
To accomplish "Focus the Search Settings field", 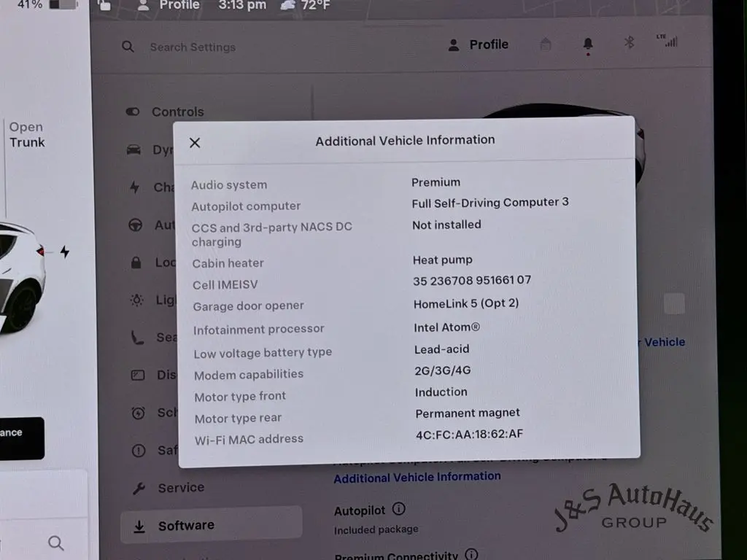I will click(x=193, y=47).
